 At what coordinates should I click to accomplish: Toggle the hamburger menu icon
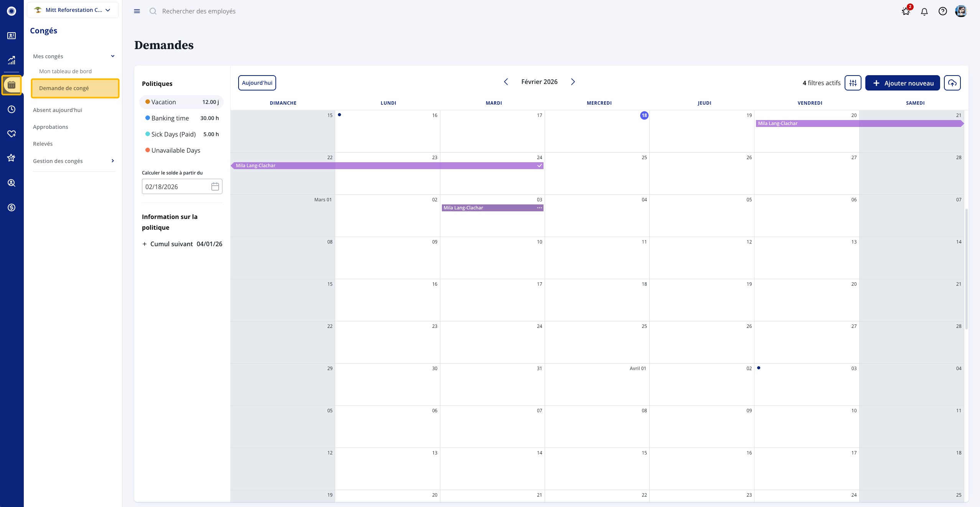point(137,11)
